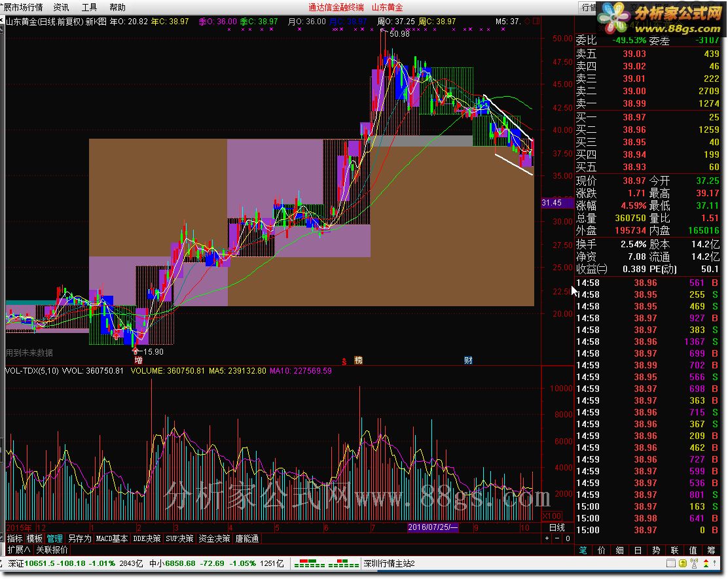Click 中小 index quote in status bar
This screenshot has width=728, height=579.
coord(216,564)
